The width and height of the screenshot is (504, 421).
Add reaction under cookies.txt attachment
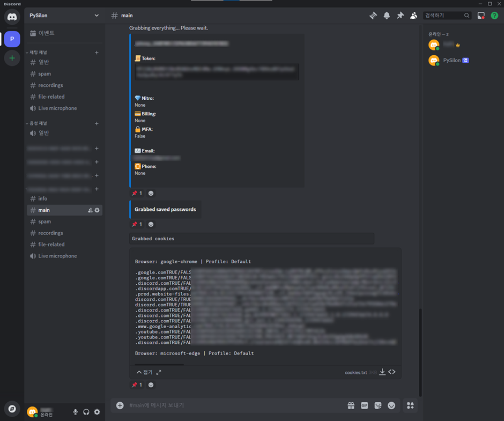(151, 385)
